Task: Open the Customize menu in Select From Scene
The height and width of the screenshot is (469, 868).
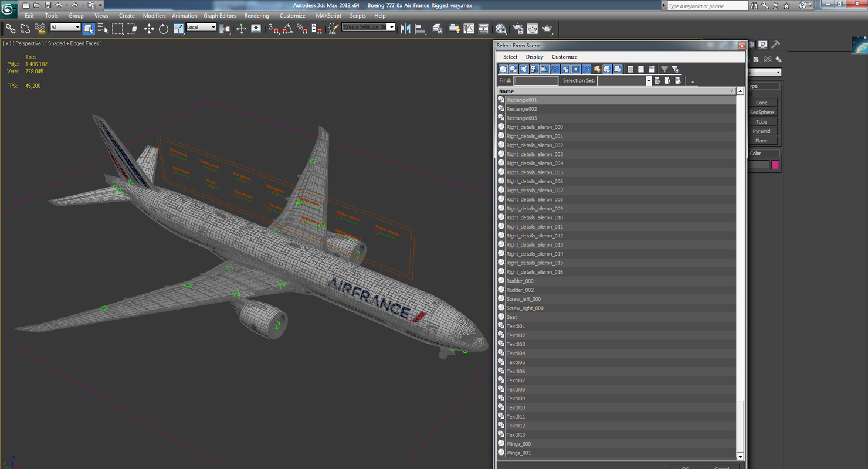Action: (565, 57)
